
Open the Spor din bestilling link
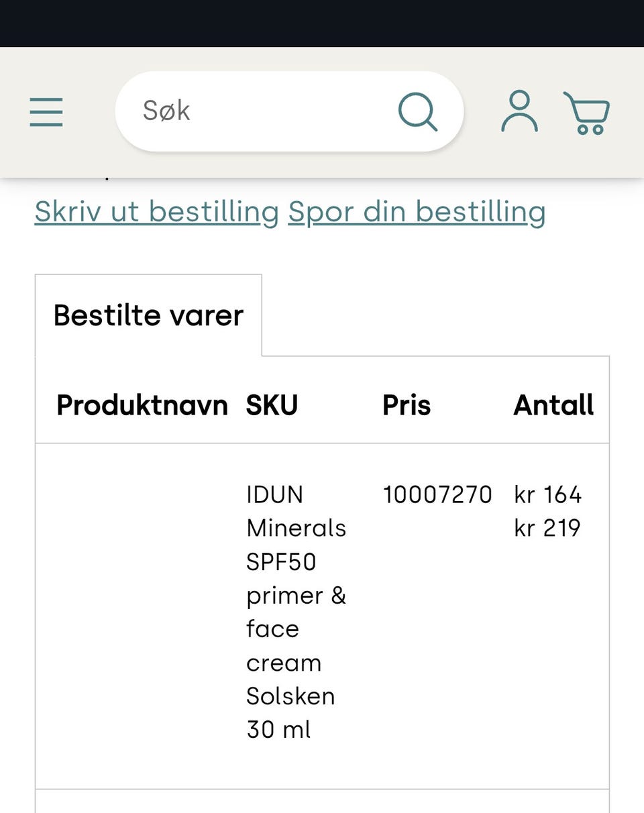pyautogui.click(x=417, y=212)
